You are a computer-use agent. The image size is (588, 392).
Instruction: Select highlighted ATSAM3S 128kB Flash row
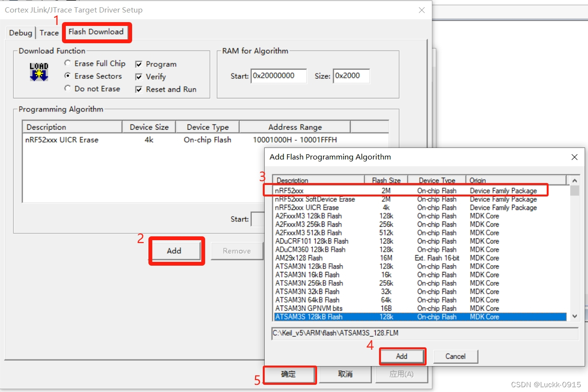(x=421, y=317)
